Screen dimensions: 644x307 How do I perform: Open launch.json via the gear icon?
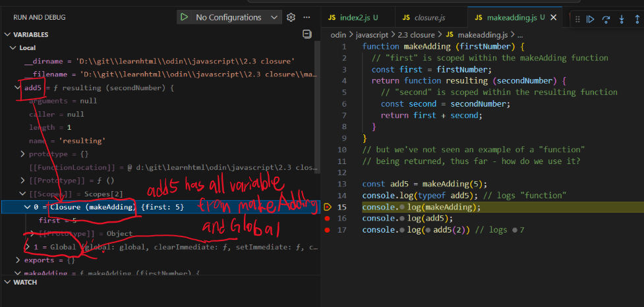click(291, 17)
